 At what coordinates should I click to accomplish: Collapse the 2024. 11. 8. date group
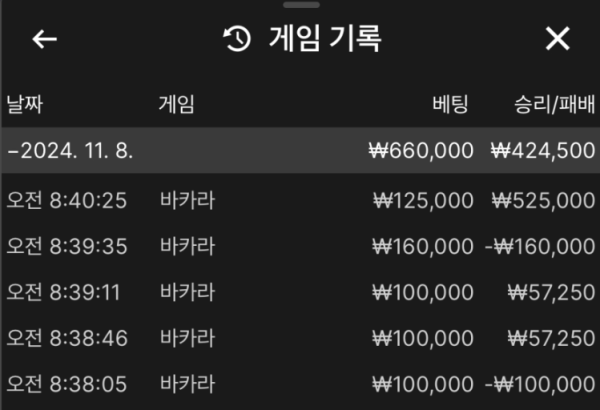[71, 150]
